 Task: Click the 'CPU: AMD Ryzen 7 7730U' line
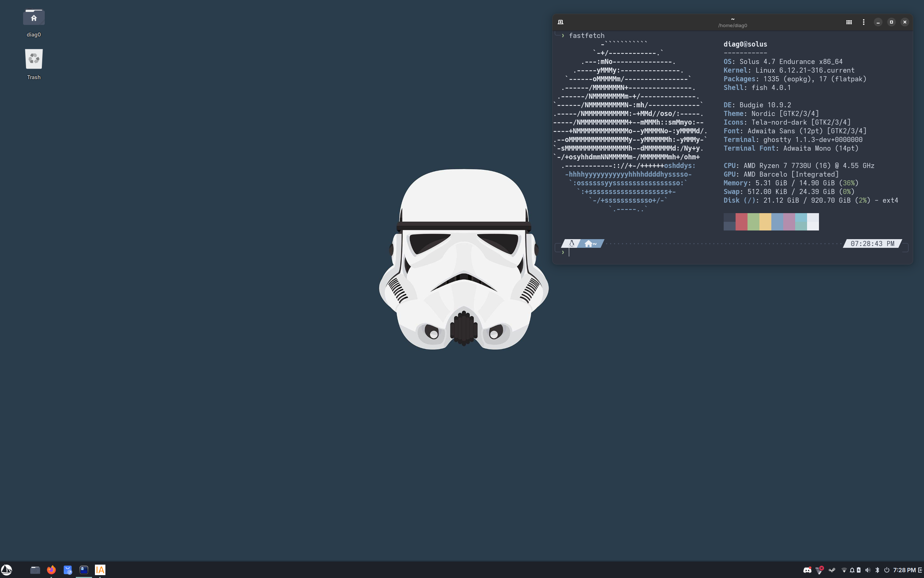pyautogui.click(x=799, y=165)
